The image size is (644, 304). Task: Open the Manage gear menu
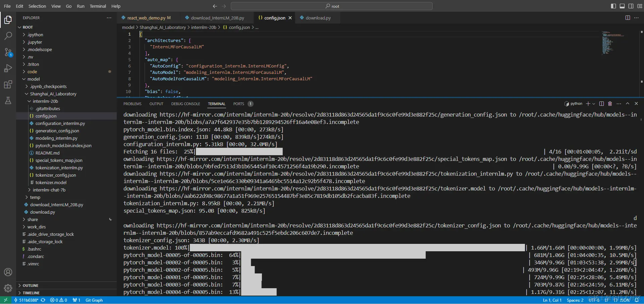tap(8, 288)
